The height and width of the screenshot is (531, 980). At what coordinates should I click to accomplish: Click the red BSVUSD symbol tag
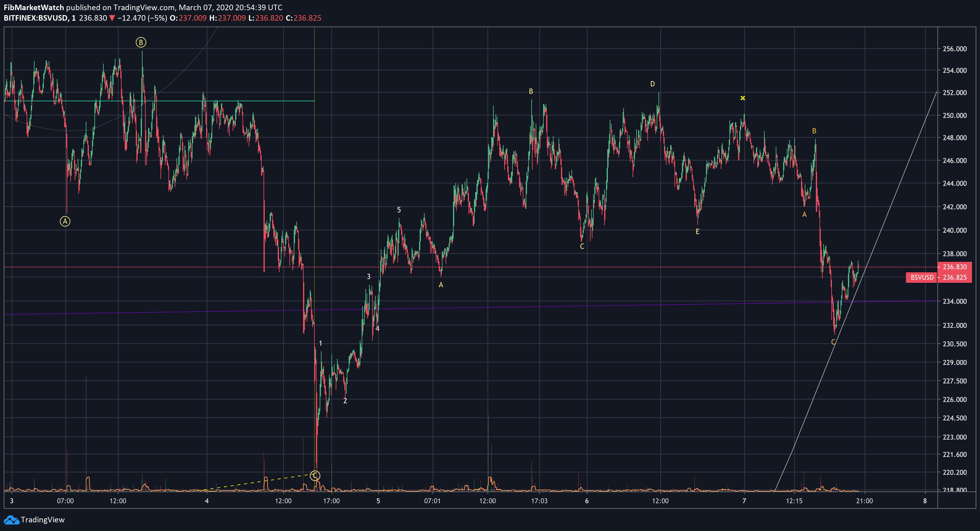(x=922, y=277)
